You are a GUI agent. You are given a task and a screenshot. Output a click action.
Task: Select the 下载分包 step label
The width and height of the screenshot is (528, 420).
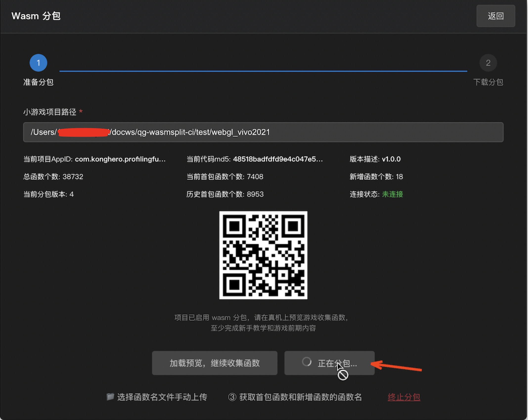pos(488,82)
